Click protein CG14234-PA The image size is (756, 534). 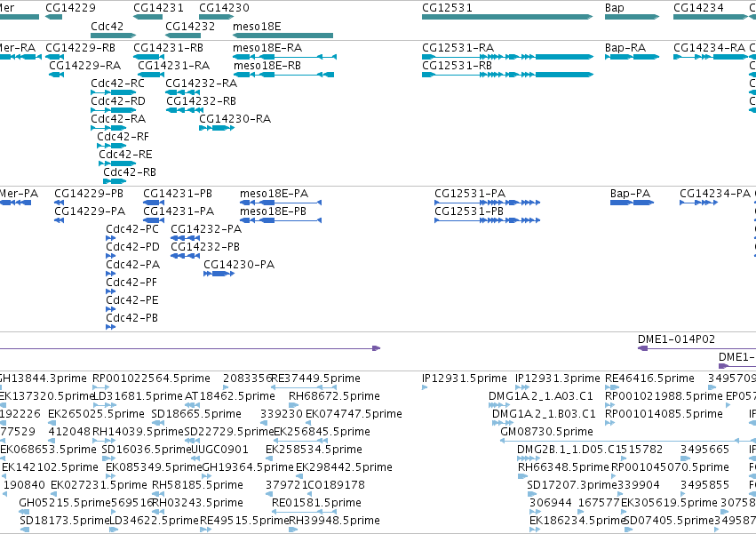tap(715, 194)
